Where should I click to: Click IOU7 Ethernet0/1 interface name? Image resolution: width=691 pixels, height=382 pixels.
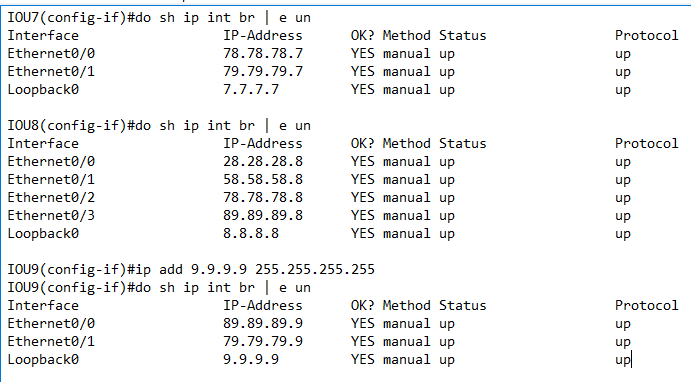click(x=51, y=71)
